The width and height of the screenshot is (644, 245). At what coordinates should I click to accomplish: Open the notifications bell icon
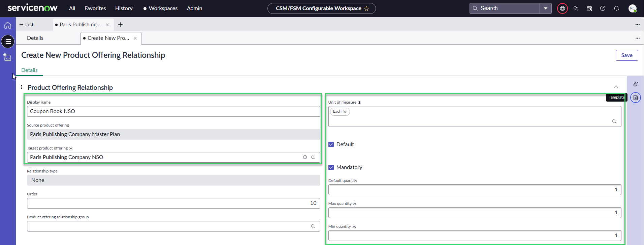tap(616, 8)
